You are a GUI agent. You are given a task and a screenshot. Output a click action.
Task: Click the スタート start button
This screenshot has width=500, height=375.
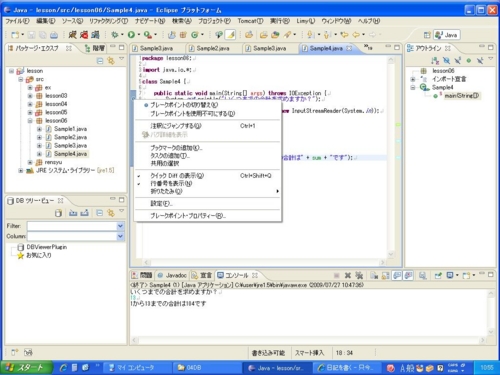[26, 367]
